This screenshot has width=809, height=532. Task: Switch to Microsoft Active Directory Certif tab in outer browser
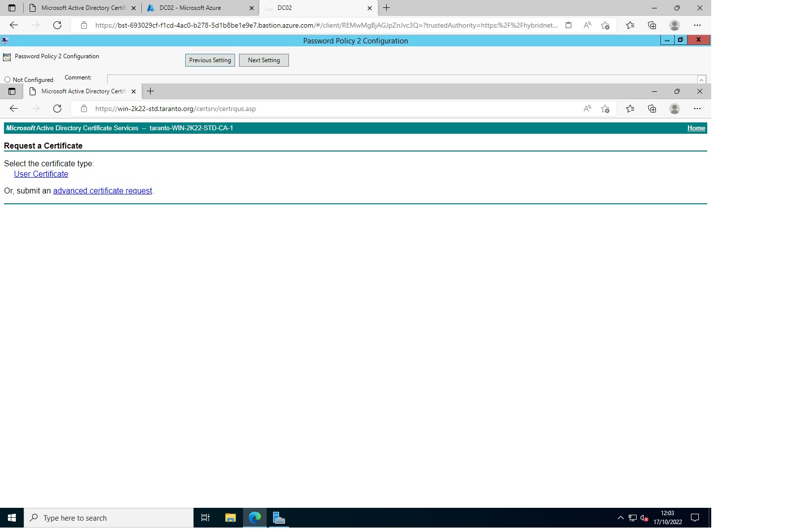[82, 8]
